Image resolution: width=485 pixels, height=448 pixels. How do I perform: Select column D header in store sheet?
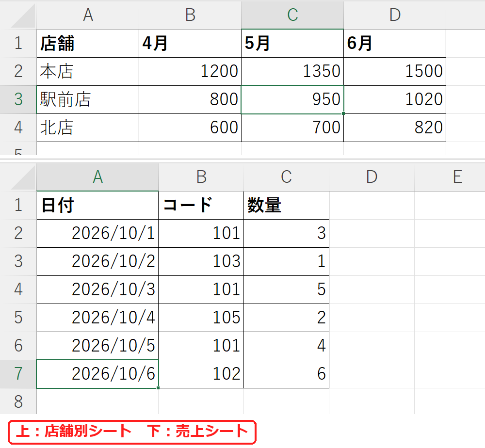pos(395,16)
